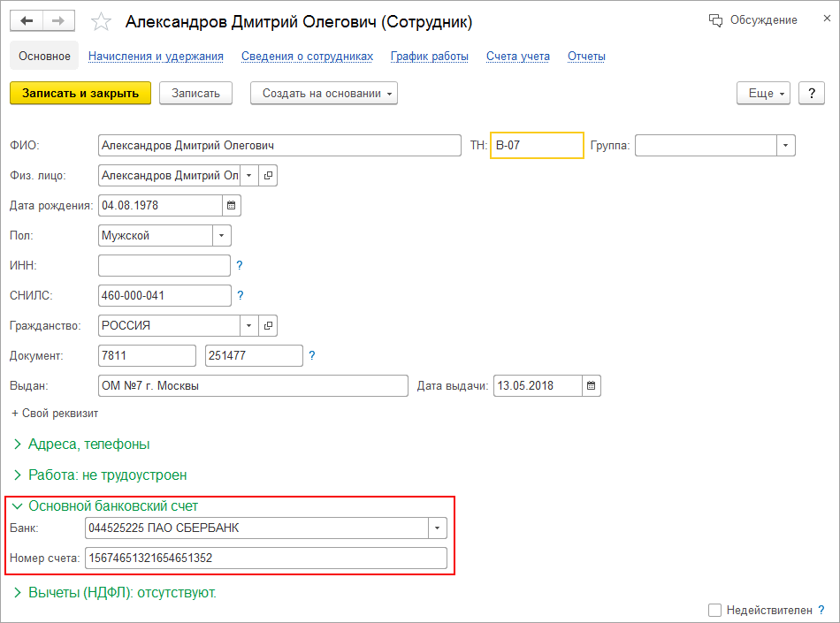840x623 pixels.
Task: Switch to Начисления и удержания tab
Action: (x=156, y=57)
